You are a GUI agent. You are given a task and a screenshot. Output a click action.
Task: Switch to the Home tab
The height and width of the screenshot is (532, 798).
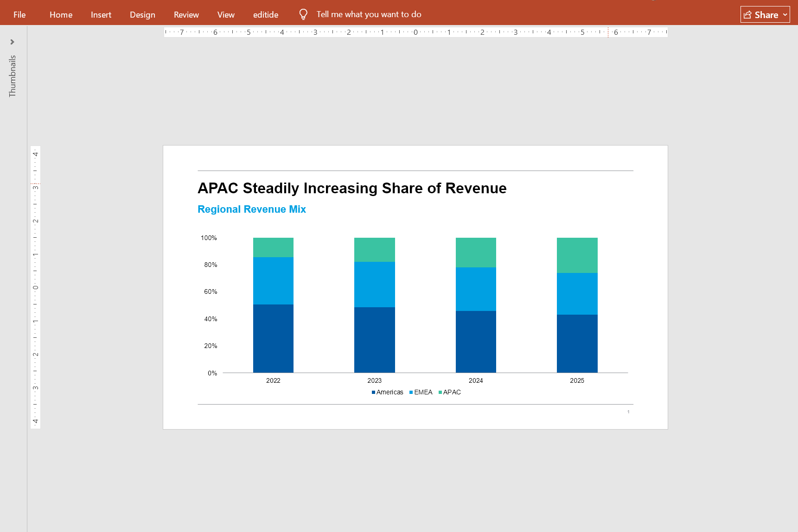point(61,14)
